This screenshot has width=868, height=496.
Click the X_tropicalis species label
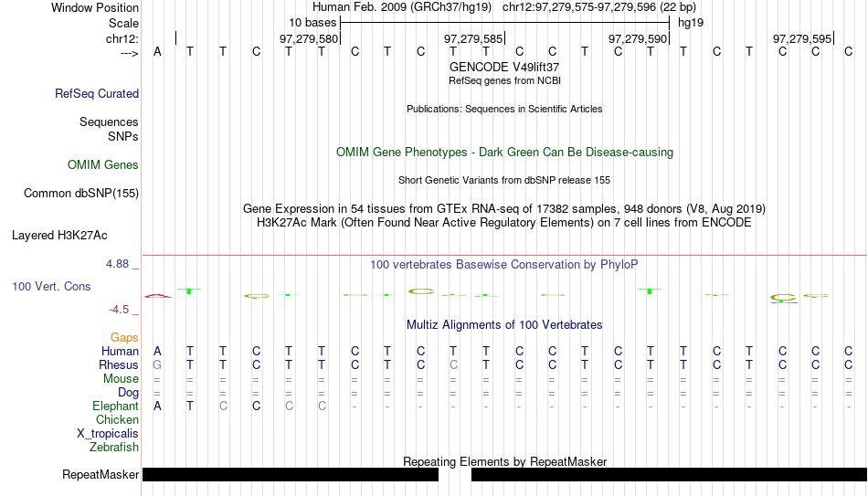click(108, 434)
